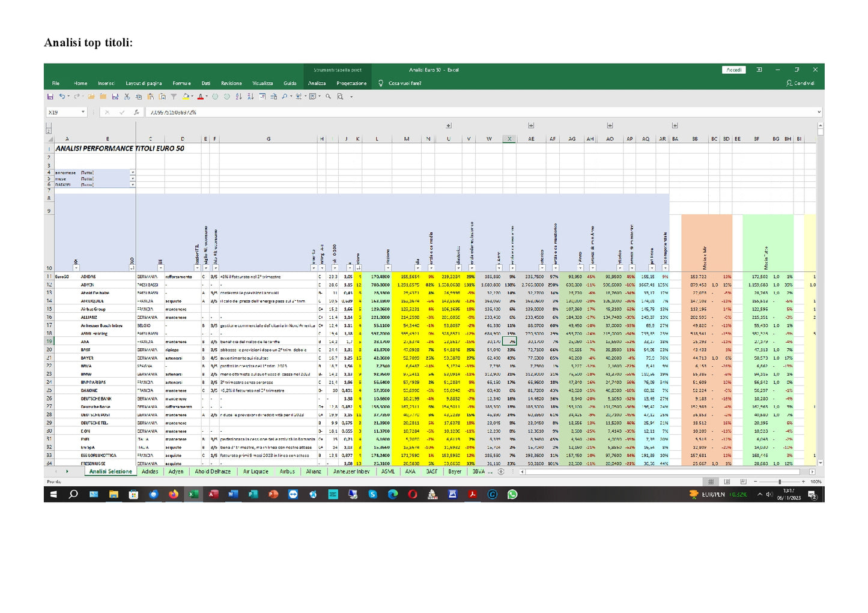Click the outline level 2 button

[x=49, y=131]
